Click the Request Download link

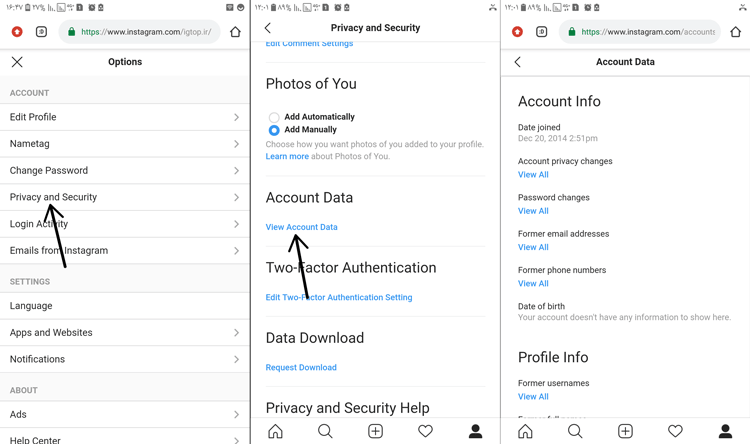301,367
